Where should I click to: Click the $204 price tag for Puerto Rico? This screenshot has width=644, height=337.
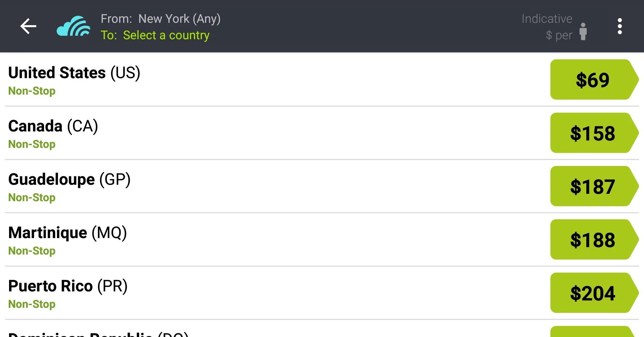pos(592,292)
